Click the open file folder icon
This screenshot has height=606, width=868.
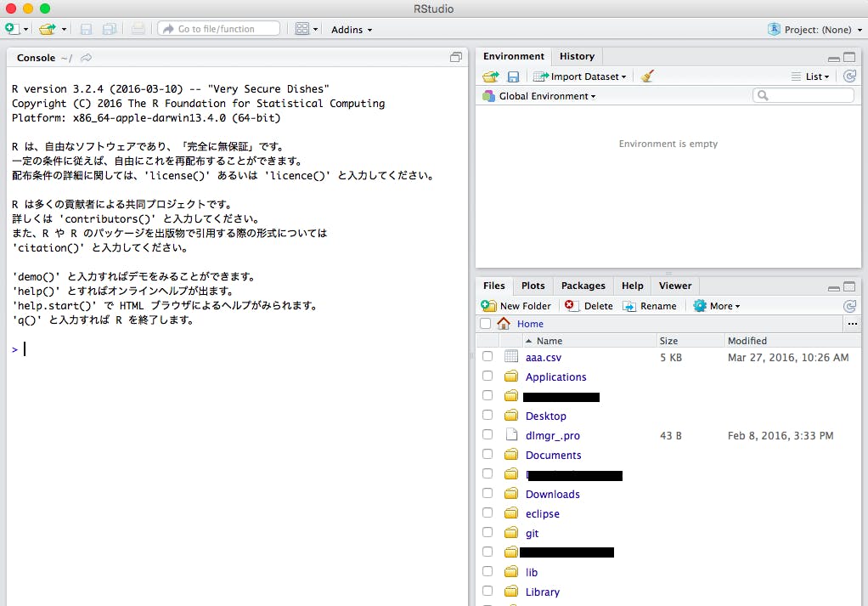pos(47,28)
